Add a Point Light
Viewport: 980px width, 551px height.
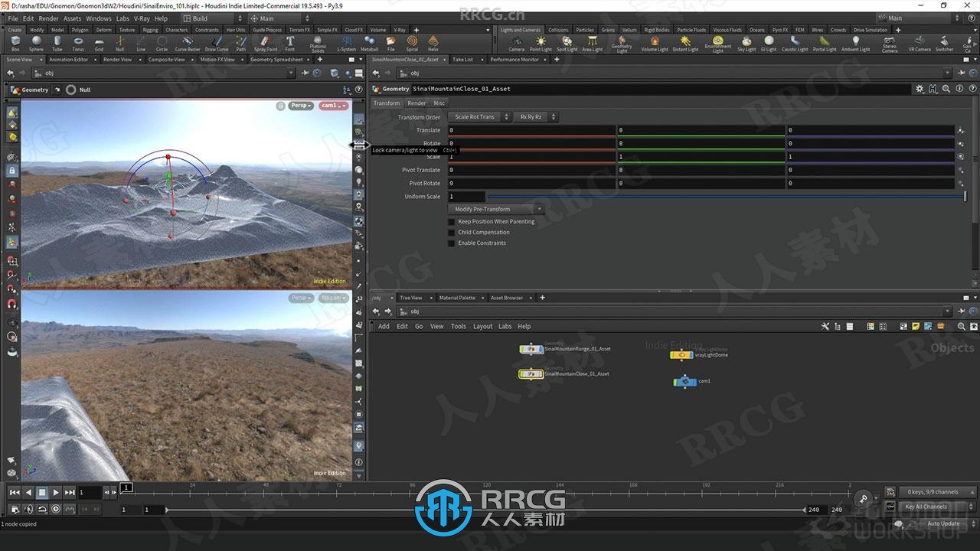coord(541,43)
